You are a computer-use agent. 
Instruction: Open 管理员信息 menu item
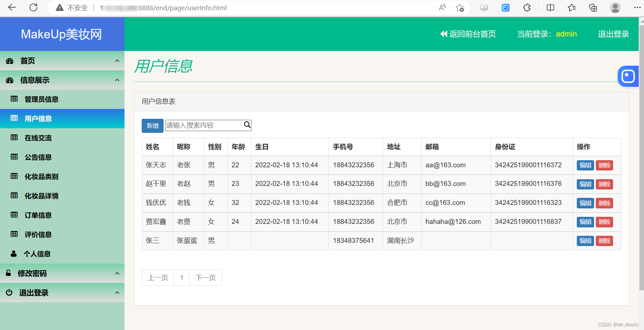[x=62, y=99]
